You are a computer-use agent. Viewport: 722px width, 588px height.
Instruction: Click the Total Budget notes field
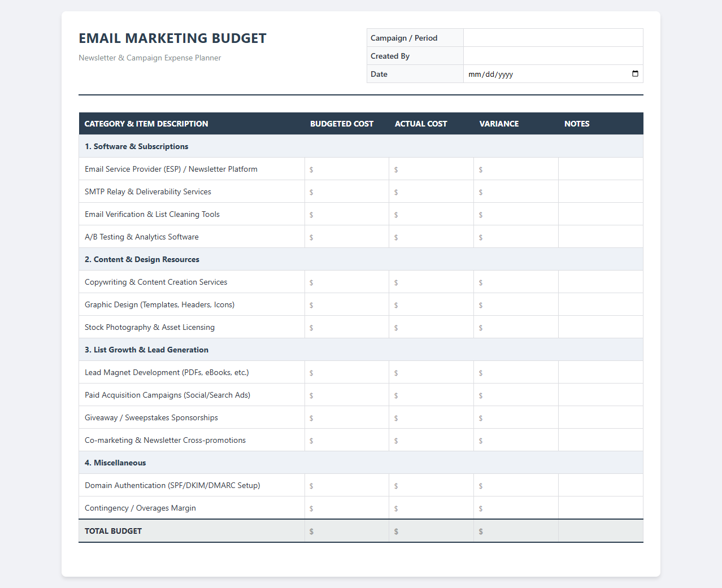click(601, 531)
